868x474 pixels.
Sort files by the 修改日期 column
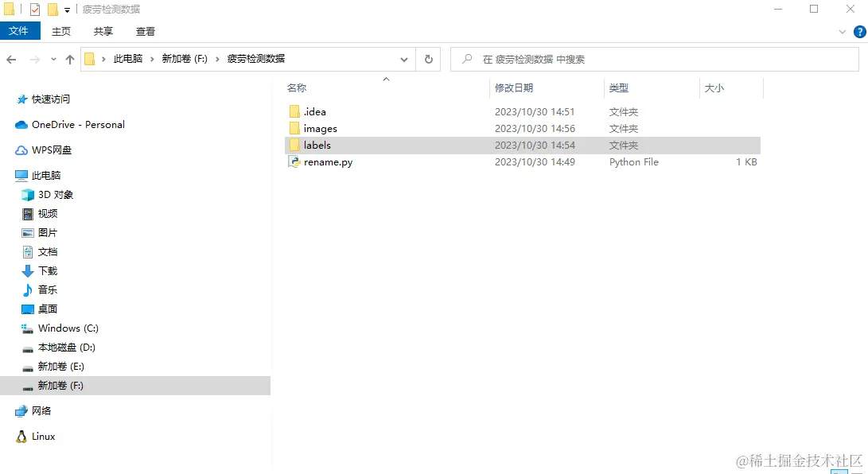click(514, 88)
